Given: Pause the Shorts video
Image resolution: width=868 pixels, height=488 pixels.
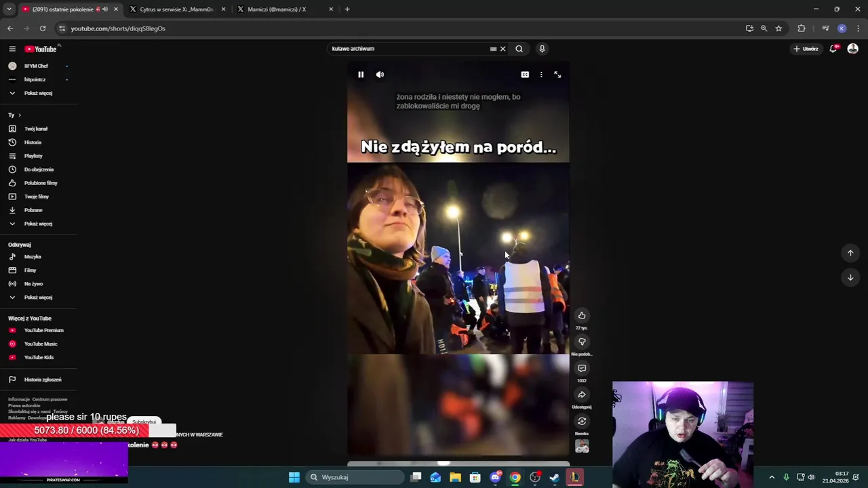Looking at the screenshot, I should [361, 75].
